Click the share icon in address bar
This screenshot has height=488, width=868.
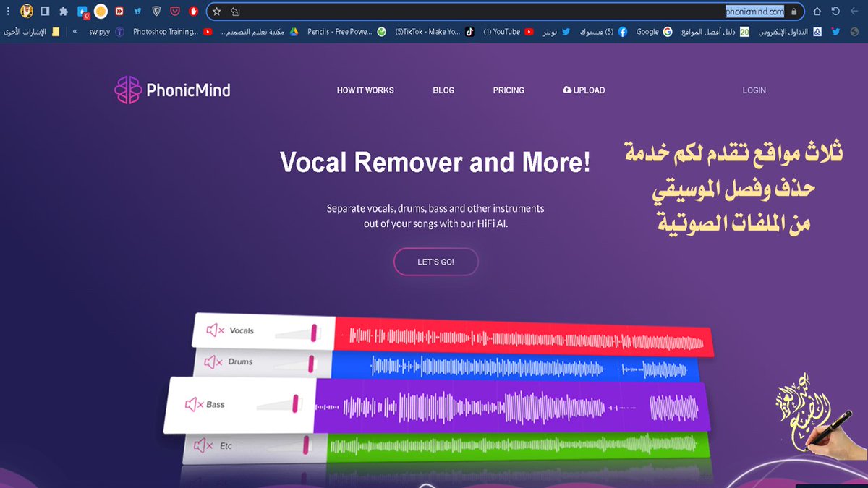pyautogui.click(x=235, y=12)
